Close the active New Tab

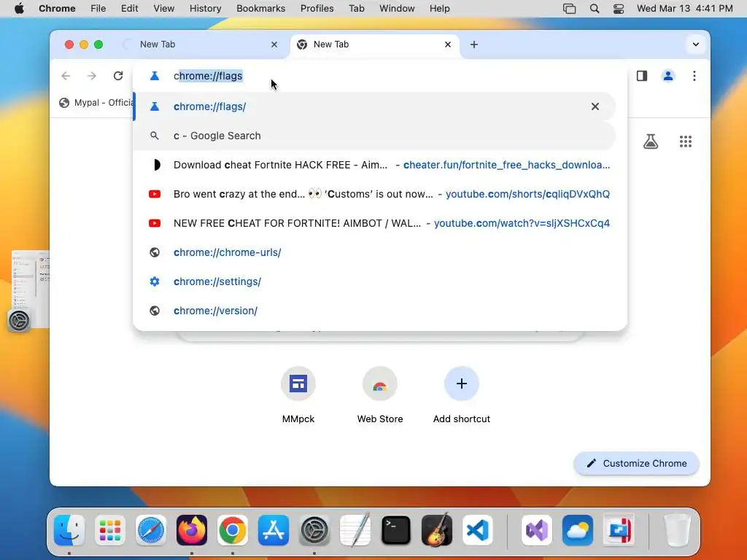pyautogui.click(x=447, y=44)
